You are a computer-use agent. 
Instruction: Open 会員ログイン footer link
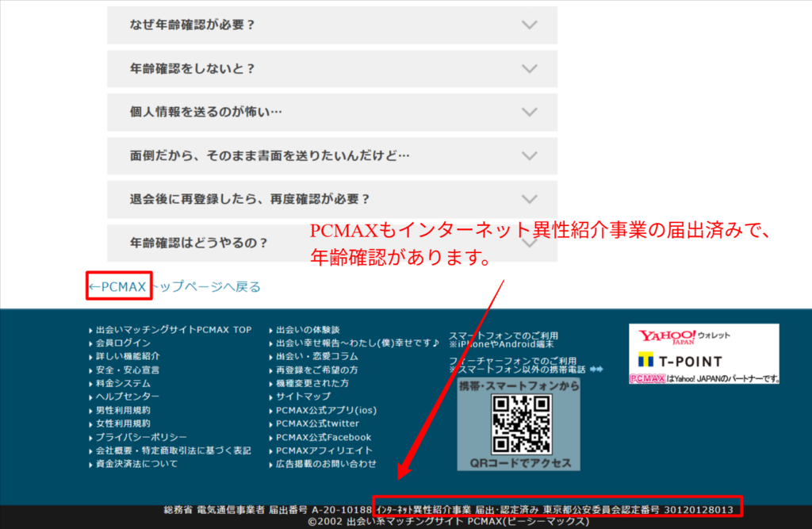(x=123, y=343)
